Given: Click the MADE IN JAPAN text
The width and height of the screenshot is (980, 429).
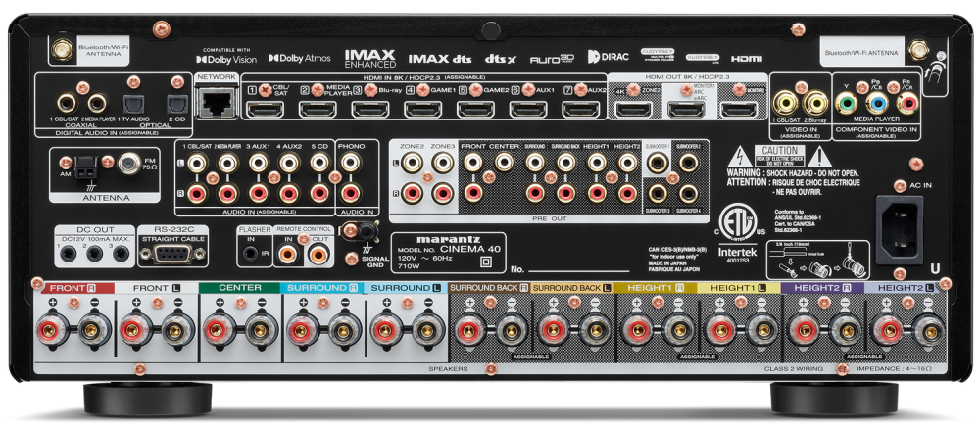Looking at the screenshot, I should pos(666,262).
